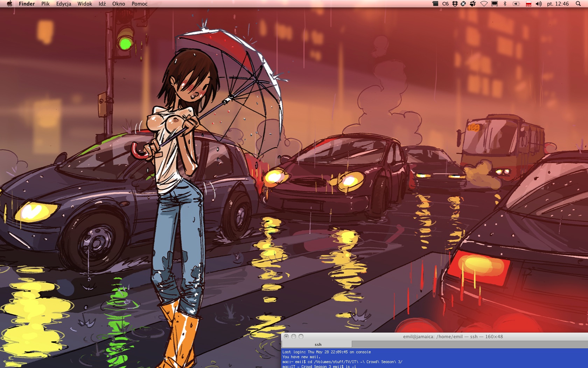Open the Widok menu
The height and width of the screenshot is (368, 588).
point(85,4)
